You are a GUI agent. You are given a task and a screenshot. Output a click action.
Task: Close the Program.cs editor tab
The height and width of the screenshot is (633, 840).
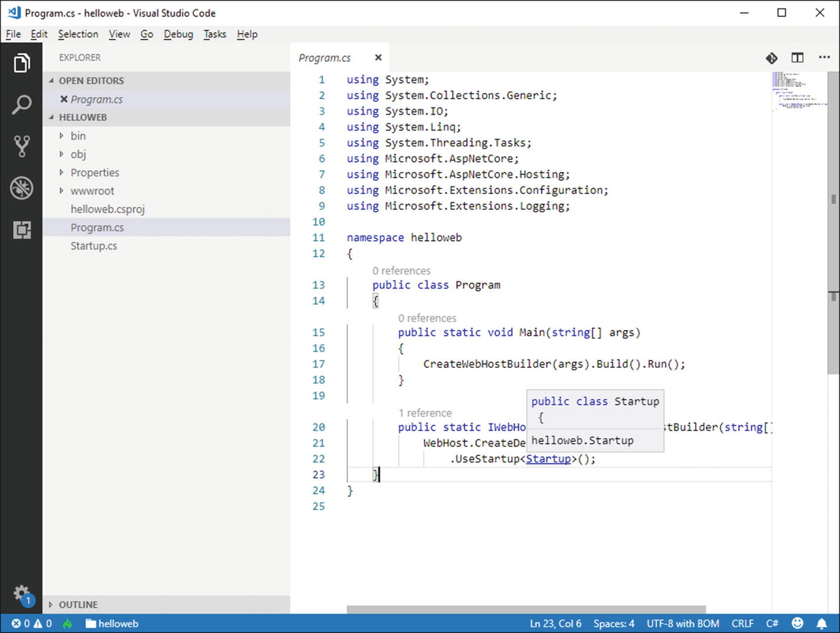pyautogui.click(x=378, y=58)
